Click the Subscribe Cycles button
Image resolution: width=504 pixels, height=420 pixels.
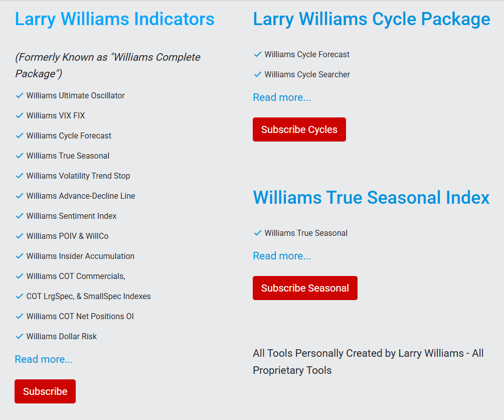(x=299, y=129)
